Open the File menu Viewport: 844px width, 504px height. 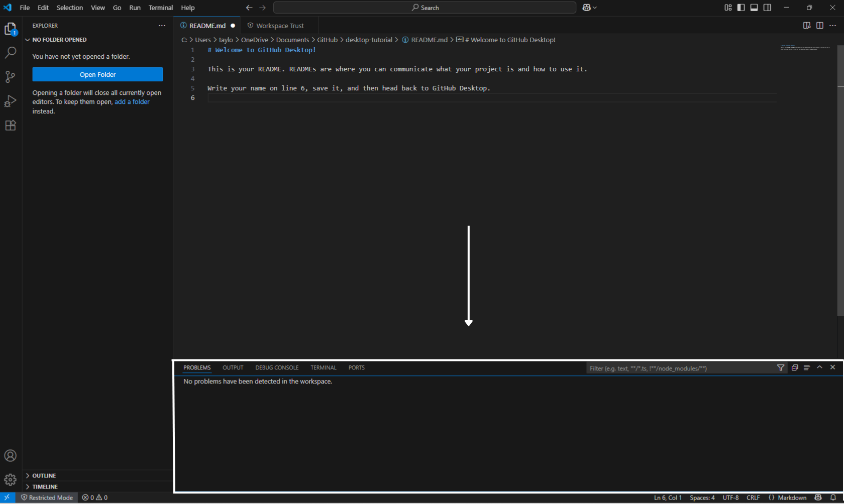(25, 8)
